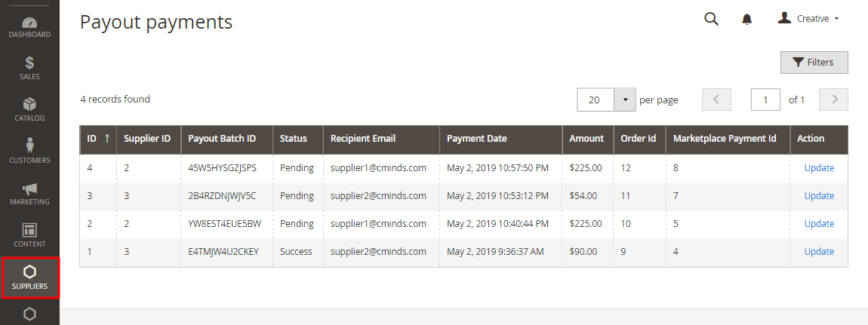Click the current page number field
Viewport: 868px width, 325px height.
[x=765, y=100]
